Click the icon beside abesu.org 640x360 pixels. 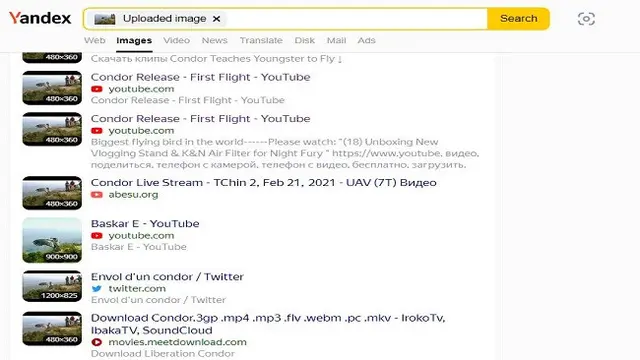coord(97,195)
